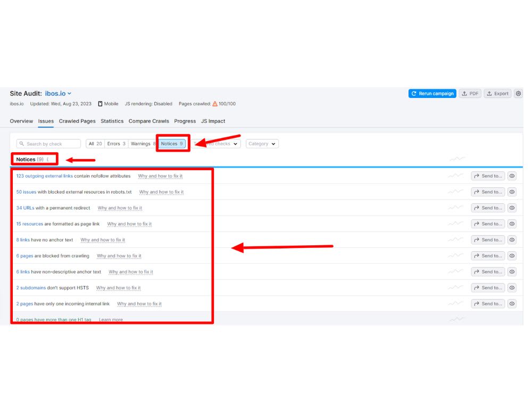This screenshot has height=399, width=532.
Task: Open trend sparkline for nofollow attributes row
Action: click(455, 176)
